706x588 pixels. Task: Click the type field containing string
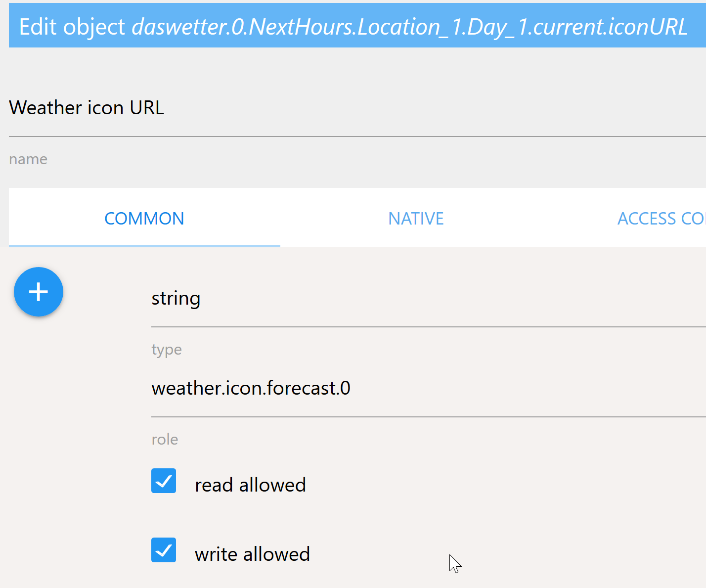click(429, 299)
